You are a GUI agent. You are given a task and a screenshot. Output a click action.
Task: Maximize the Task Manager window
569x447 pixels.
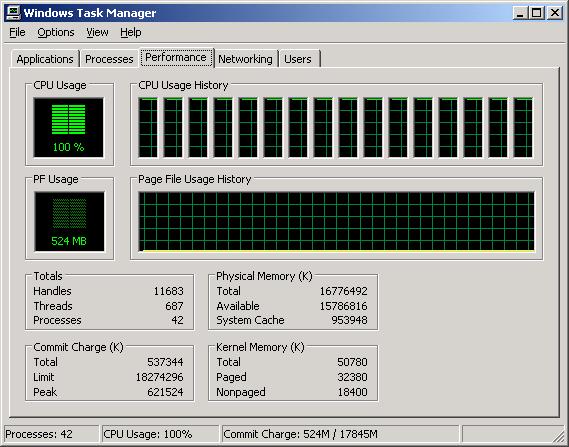coord(537,13)
